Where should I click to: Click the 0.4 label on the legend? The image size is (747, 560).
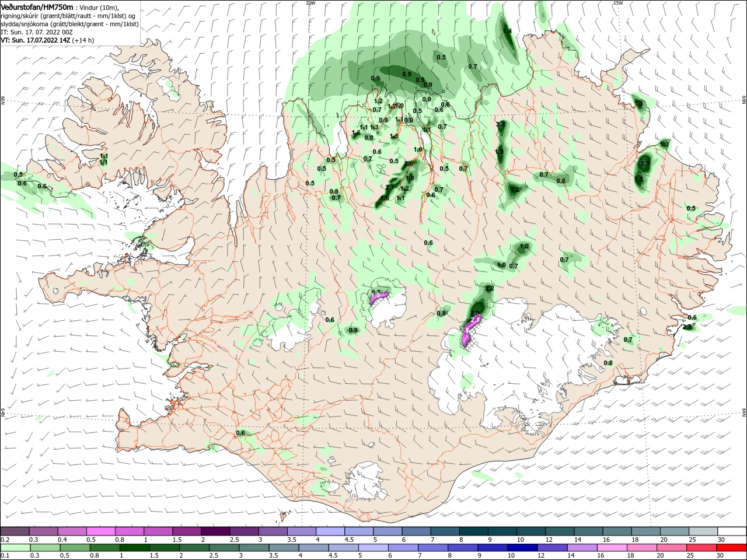tap(62, 540)
